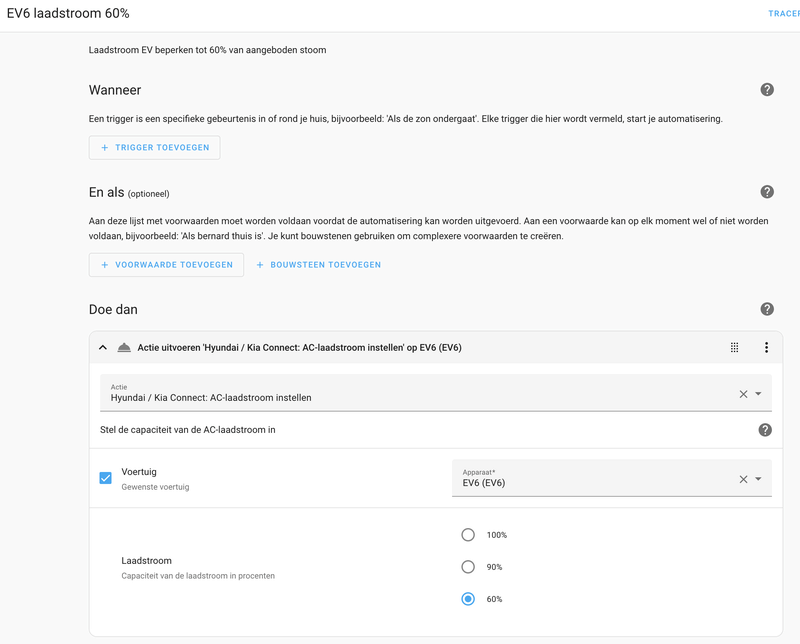Screen dimensions: 800x644
Task: Click the help icon for AC-laadstroom description
Action: (765, 430)
